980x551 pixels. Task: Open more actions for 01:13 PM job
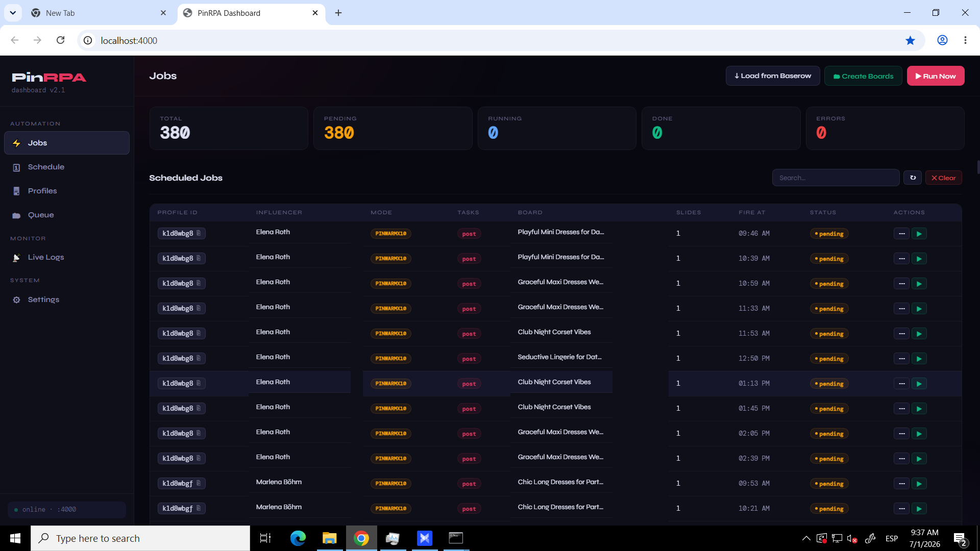[x=901, y=384]
